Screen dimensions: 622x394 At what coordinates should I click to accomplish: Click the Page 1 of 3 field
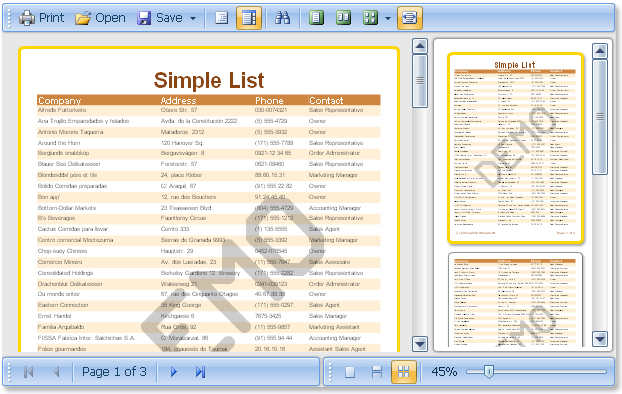pos(114,372)
